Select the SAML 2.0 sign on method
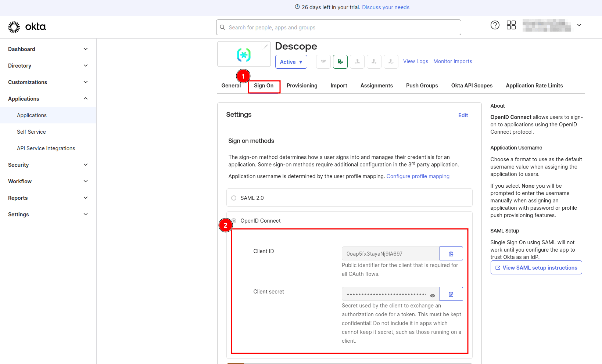 pyautogui.click(x=234, y=198)
